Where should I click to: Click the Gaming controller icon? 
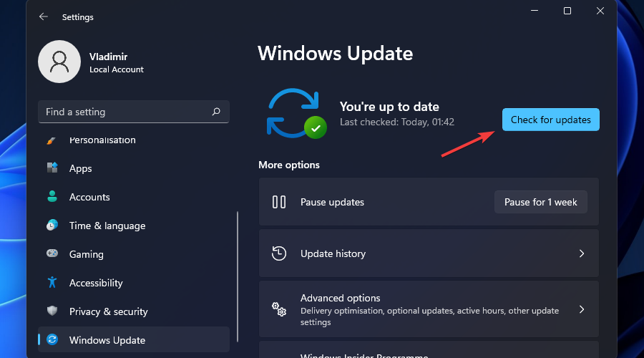52,253
